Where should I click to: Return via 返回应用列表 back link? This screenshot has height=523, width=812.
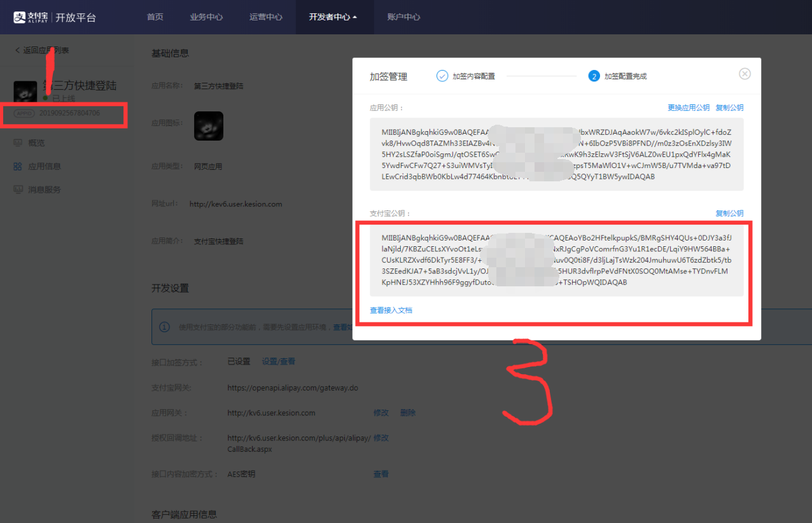pos(42,50)
